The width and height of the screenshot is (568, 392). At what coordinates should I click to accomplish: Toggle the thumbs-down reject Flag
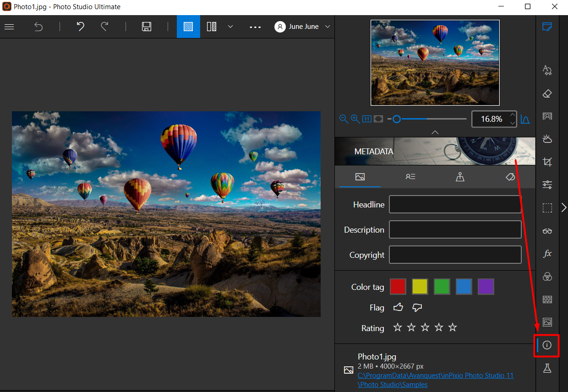417,307
